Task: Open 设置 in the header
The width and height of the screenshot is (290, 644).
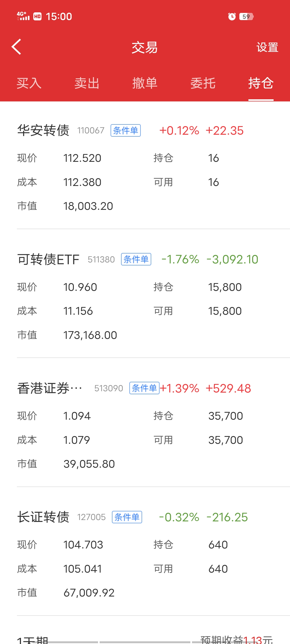Action: coord(267,47)
